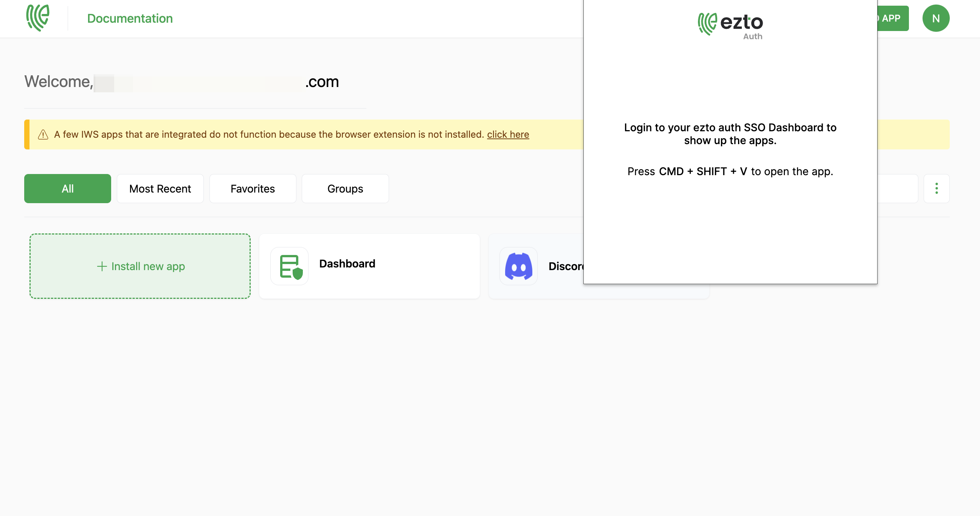Click the ezto logo in top-left corner
980x516 pixels.
click(37, 17)
